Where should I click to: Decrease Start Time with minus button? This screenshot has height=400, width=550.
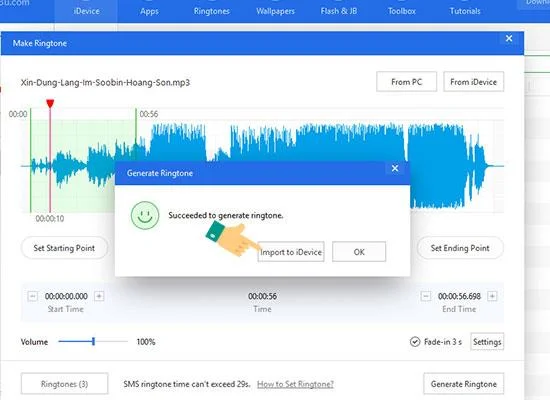pyautogui.click(x=33, y=296)
